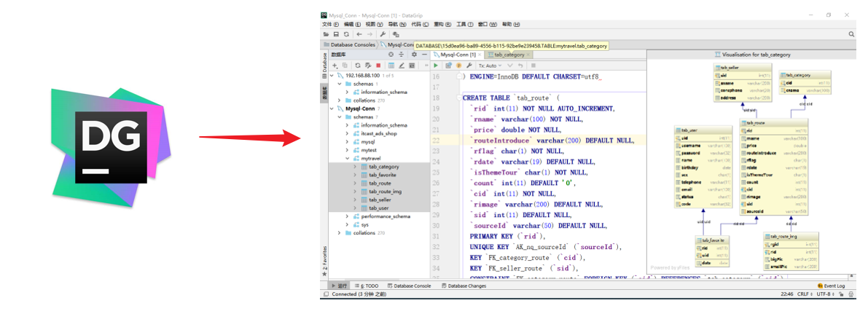Click the Synchronize icon in main toolbar

click(346, 34)
